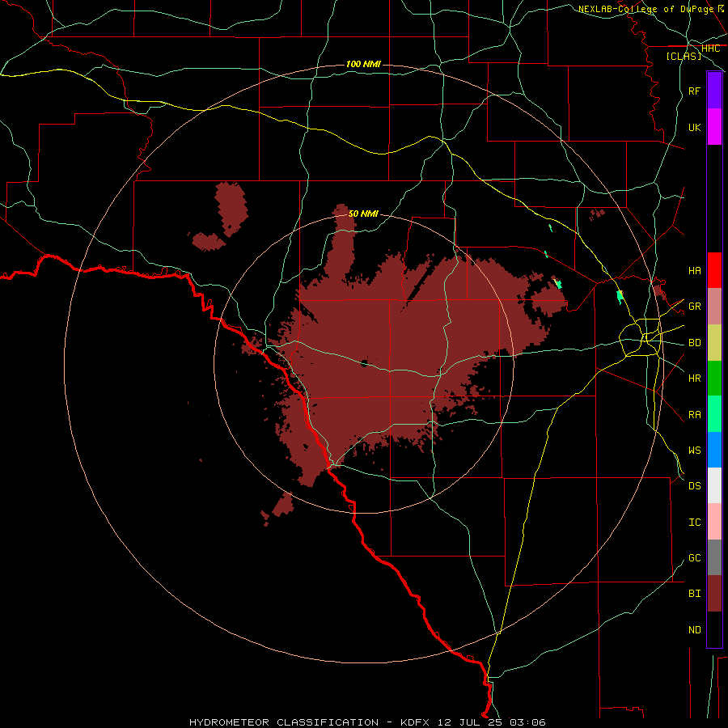The image size is (728, 728).
Task: Click the ND black legend swatch
Action: click(714, 629)
